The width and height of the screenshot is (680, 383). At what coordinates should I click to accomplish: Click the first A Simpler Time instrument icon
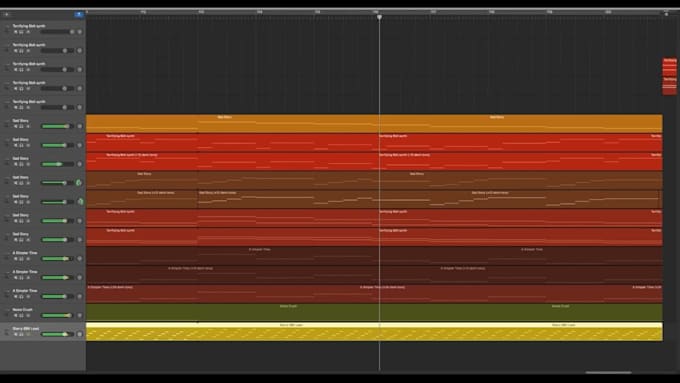point(7,256)
